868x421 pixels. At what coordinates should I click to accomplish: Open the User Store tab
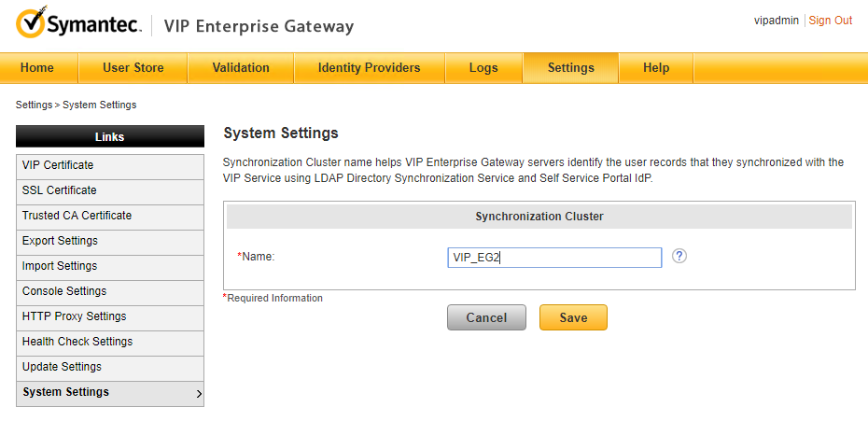pyautogui.click(x=133, y=67)
